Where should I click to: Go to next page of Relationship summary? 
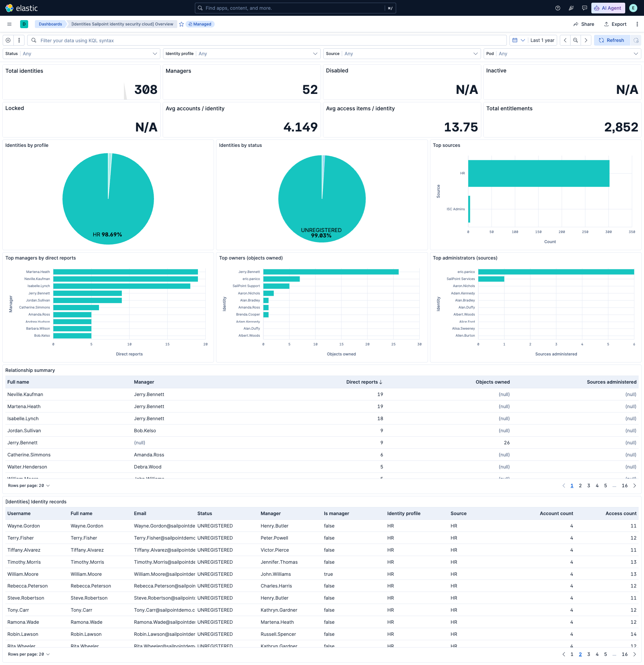tap(635, 486)
